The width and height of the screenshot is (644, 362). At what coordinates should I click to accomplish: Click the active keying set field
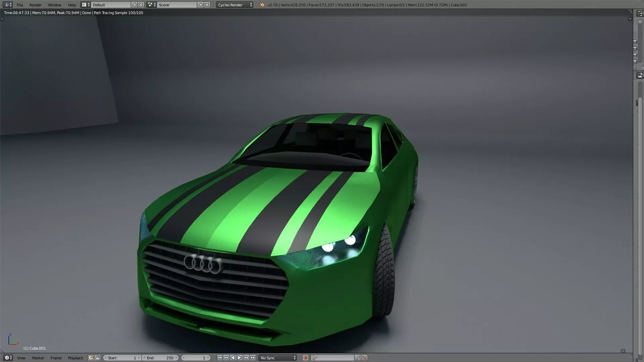point(332,358)
